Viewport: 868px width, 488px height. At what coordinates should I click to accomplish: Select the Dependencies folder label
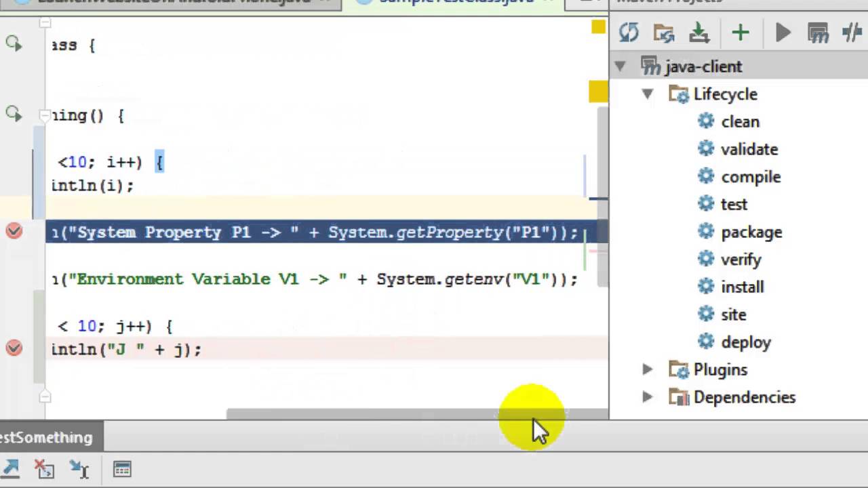pos(745,397)
